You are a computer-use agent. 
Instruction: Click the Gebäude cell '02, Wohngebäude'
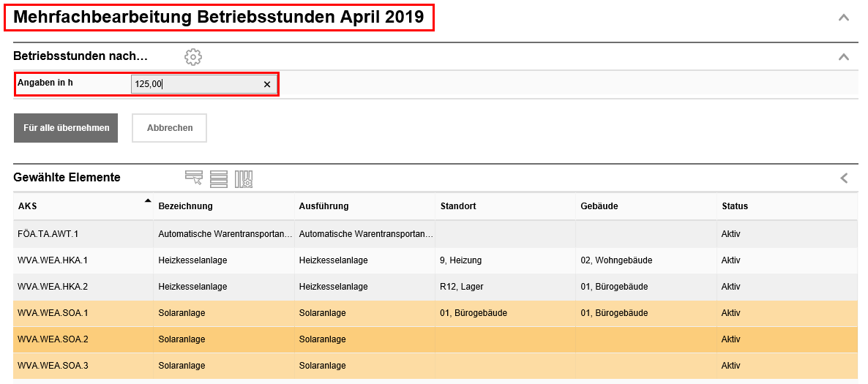(x=616, y=260)
